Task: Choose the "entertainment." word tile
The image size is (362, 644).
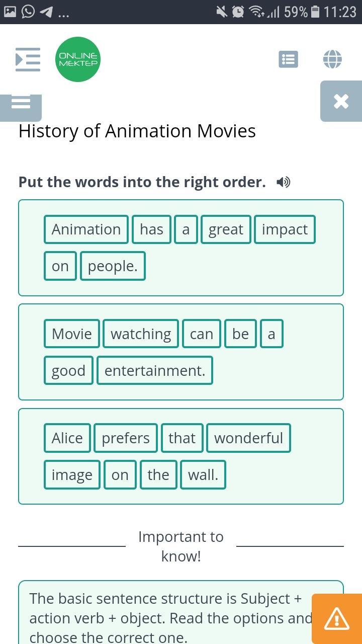Action: coord(155,371)
